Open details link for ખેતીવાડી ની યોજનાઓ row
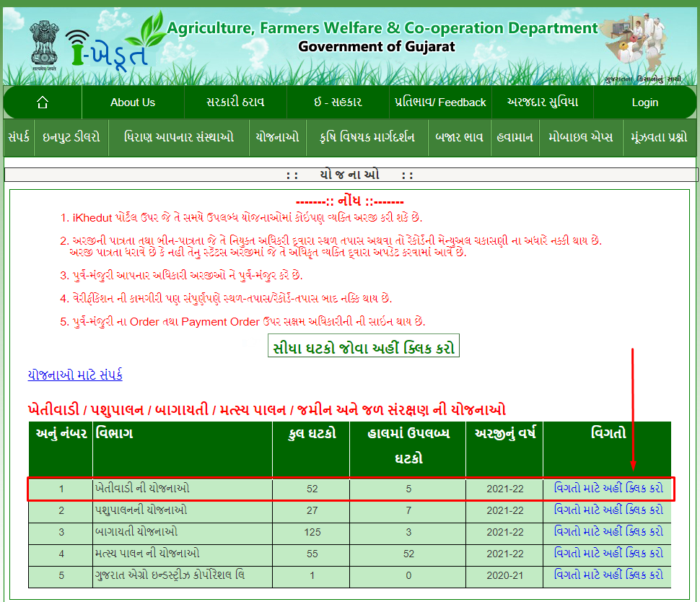The width and height of the screenshot is (700, 602). tap(608, 488)
